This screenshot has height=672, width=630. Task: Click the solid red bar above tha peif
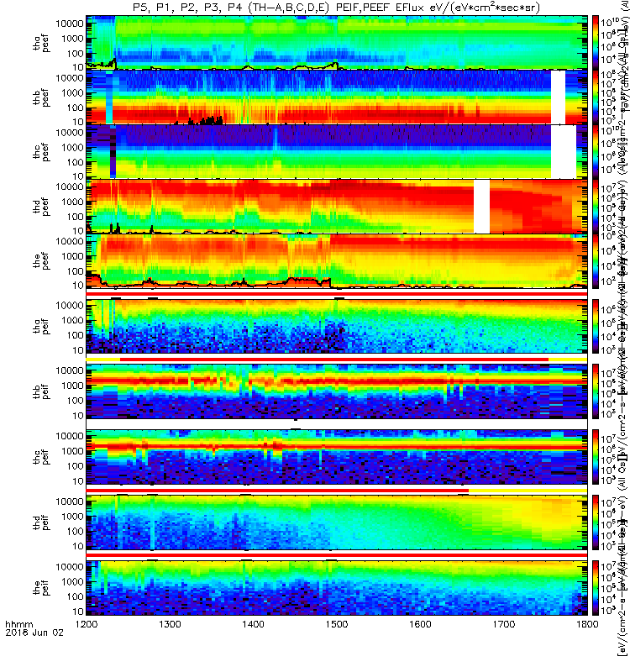coord(337,294)
